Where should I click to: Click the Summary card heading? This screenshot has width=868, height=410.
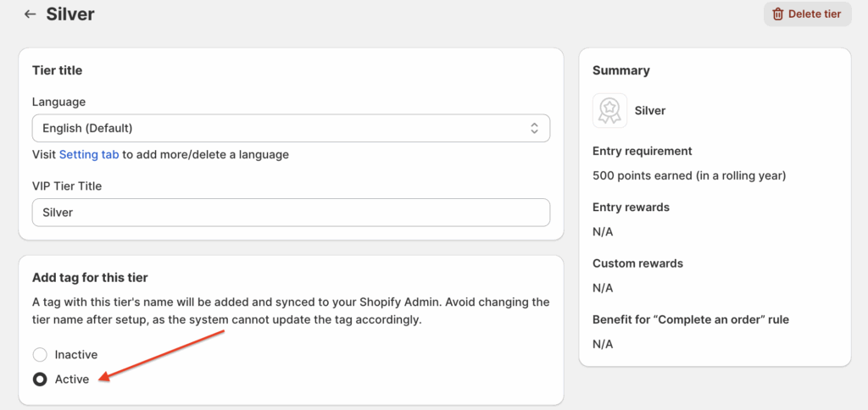(x=620, y=70)
